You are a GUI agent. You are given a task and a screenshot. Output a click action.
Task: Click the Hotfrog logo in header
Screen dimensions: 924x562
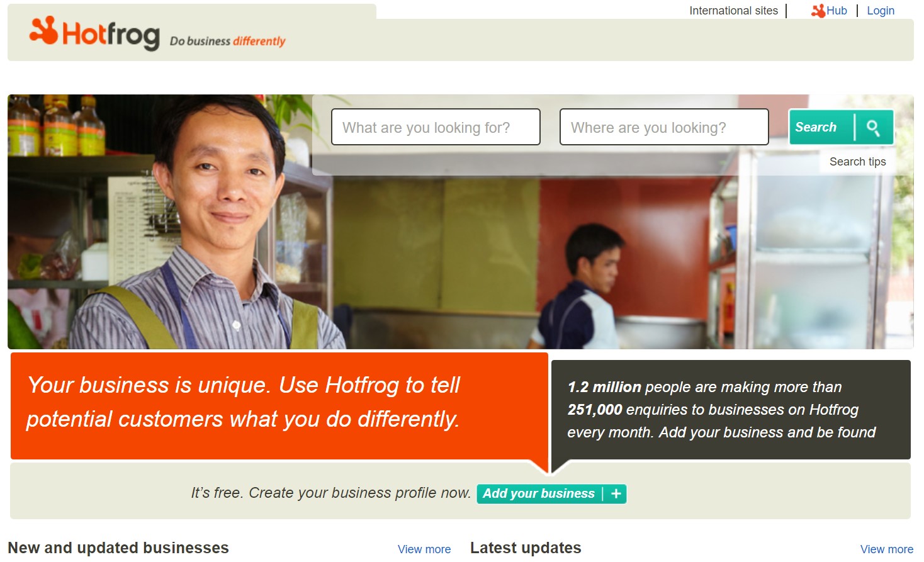(x=94, y=33)
